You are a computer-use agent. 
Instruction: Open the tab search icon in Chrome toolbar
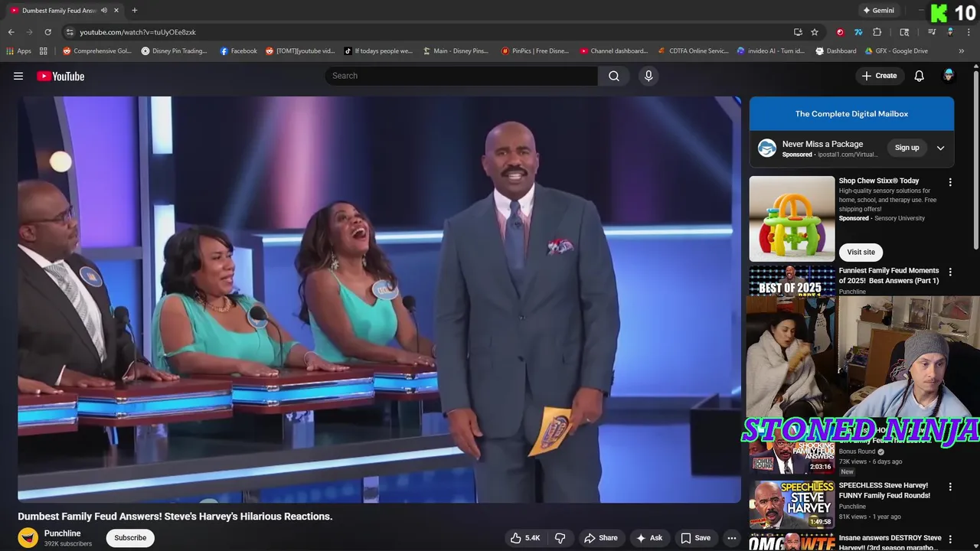pos(904,32)
